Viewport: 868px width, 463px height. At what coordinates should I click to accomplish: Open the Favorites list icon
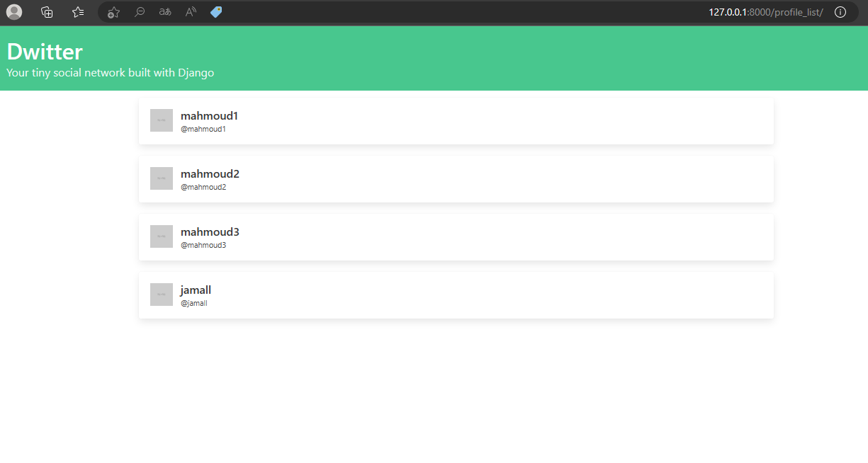tap(78, 12)
